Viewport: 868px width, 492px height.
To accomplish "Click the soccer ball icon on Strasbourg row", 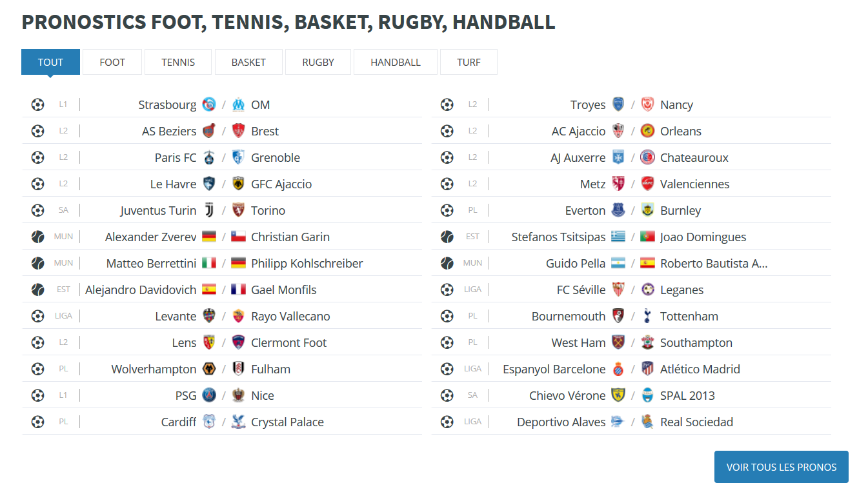I will [38, 104].
